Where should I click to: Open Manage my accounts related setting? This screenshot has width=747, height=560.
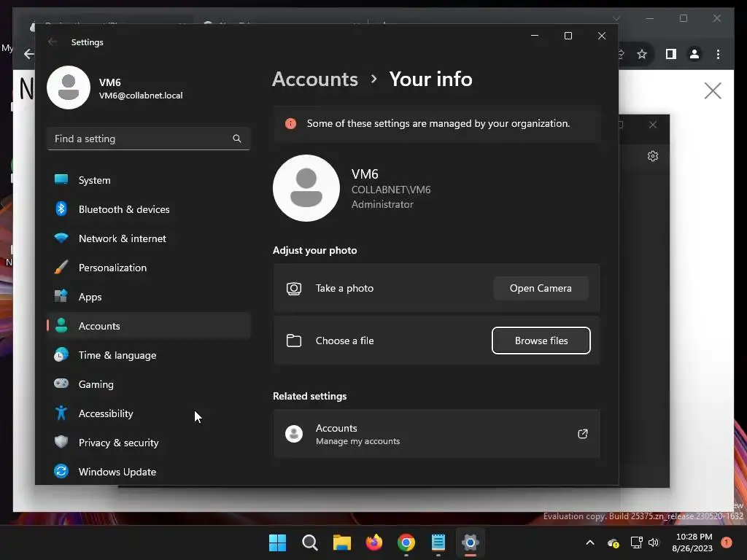pos(436,434)
